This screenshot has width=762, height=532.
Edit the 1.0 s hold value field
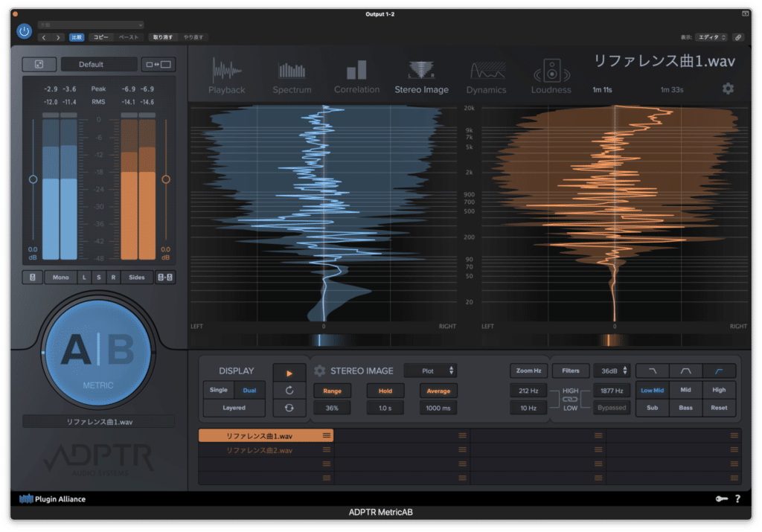coord(385,408)
